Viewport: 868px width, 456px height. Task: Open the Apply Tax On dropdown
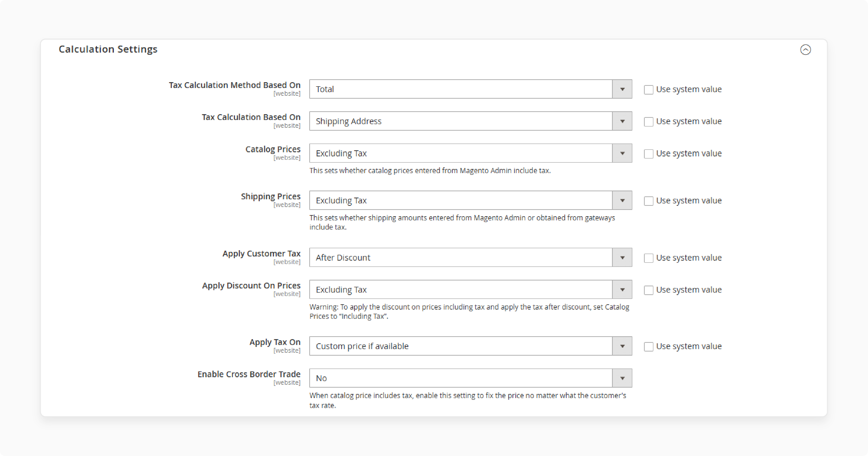tap(470, 346)
